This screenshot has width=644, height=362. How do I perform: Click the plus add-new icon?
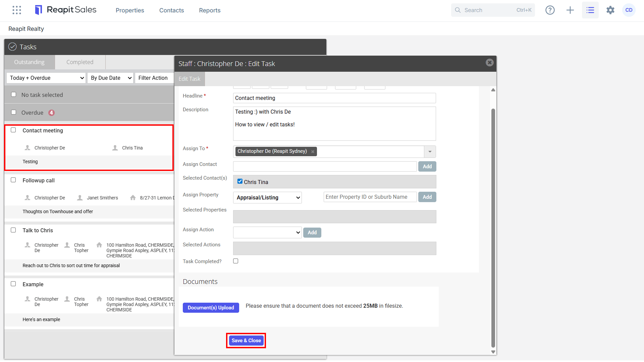click(570, 10)
